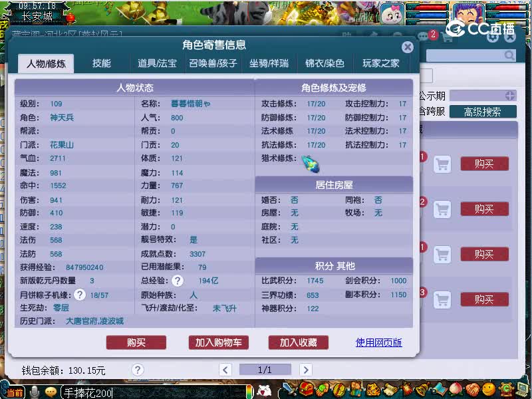Click the magnifier search icon in search box
Image resolution: width=532 pixels, height=399 pixels.
click(509, 55)
